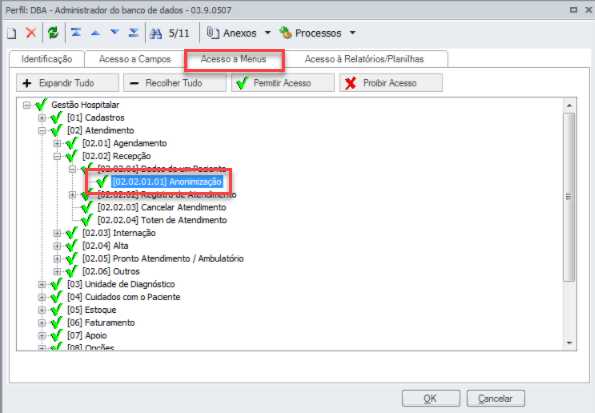The image size is (595, 413).
Task: Toggle access check of [02.03] Internação
Action: pos(71,233)
